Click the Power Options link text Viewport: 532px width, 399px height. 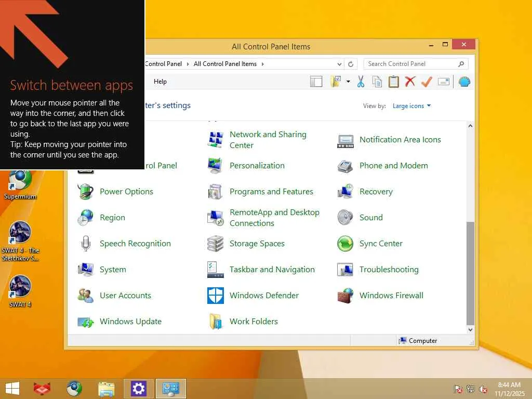pyautogui.click(x=127, y=191)
